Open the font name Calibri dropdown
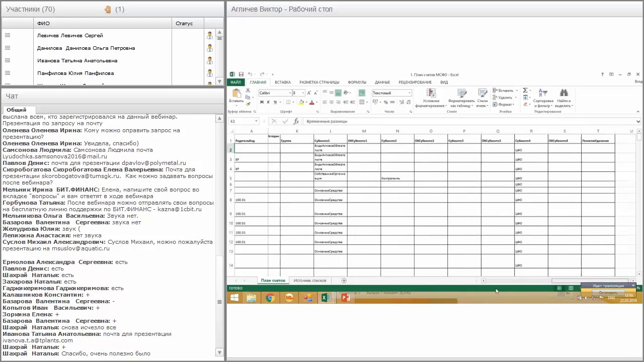Screen dimensions: 644x362 (290, 93)
